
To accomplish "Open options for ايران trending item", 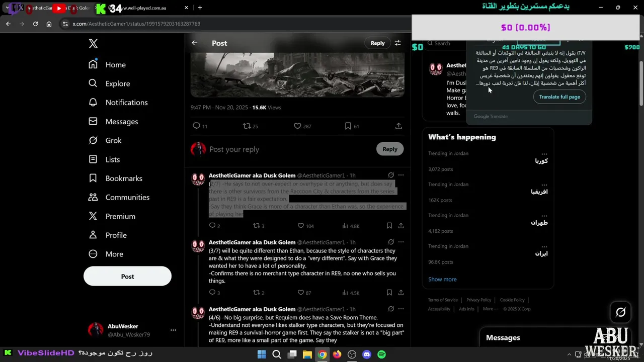I will point(544,246).
